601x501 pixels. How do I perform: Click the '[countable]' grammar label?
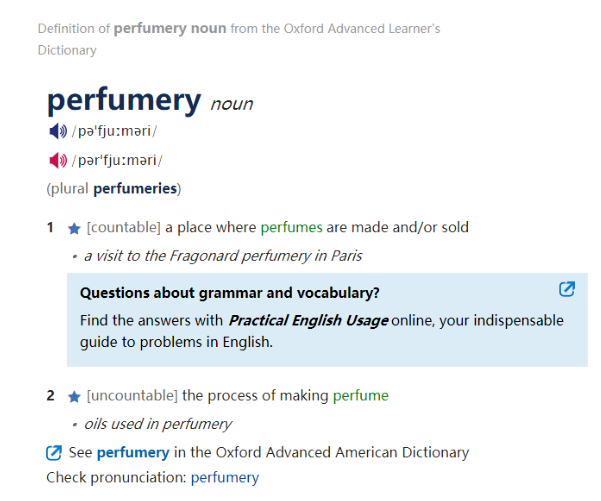pyautogui.click(x=124, y=227)
